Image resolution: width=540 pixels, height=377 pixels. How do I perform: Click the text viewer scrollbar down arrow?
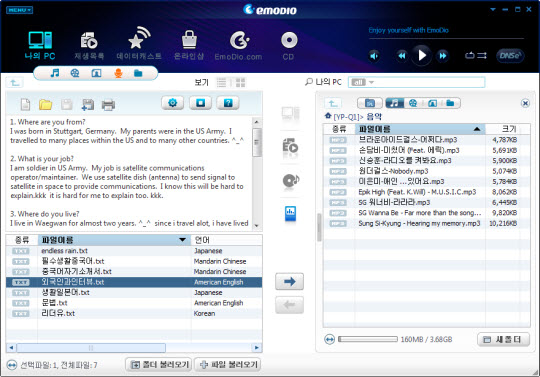(x=257, y=226)
